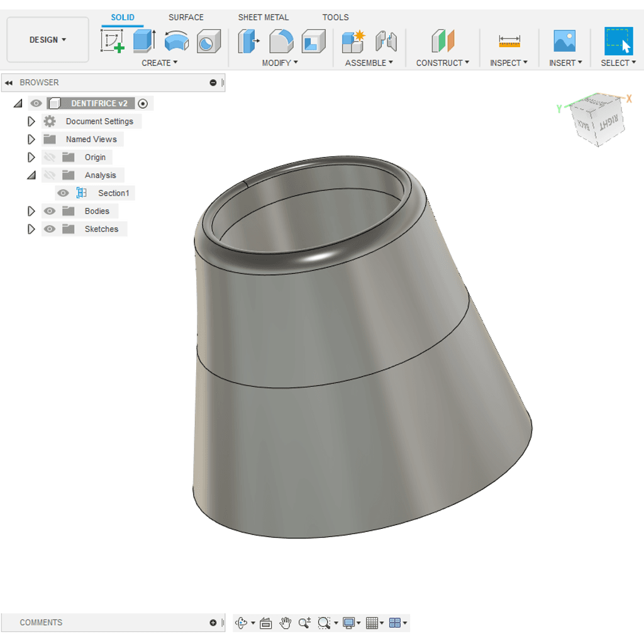The height and width of the screenshot is (644, 644).
Task: Hide the Section1 analysis
Action: 63,193
